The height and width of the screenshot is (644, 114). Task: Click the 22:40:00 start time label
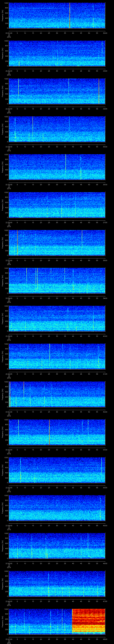[9, 374]
